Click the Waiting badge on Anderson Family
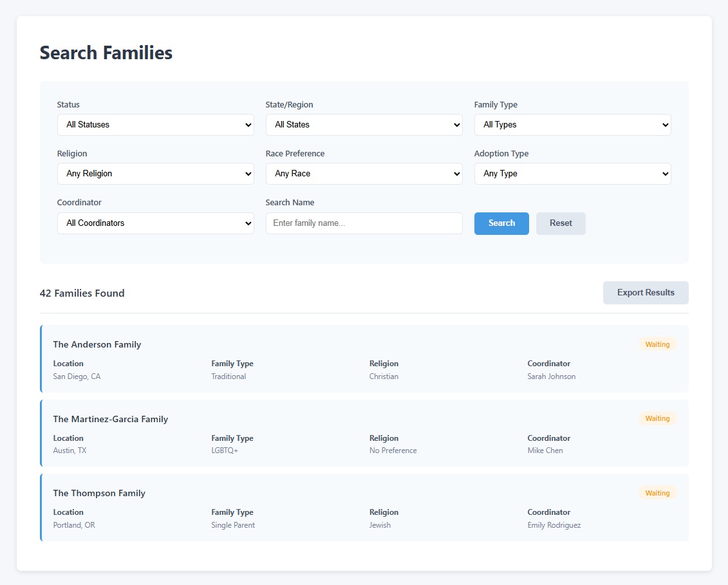Screen dimensions: 728x585 coord(657,344)
